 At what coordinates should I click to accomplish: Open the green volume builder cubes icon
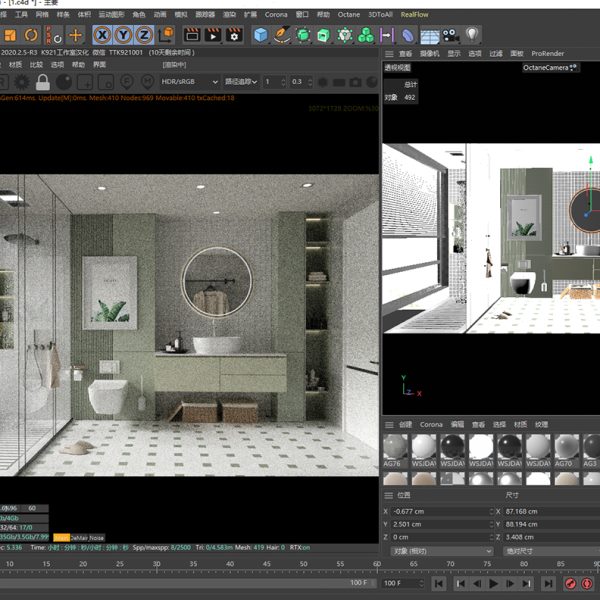coord(366,35)
